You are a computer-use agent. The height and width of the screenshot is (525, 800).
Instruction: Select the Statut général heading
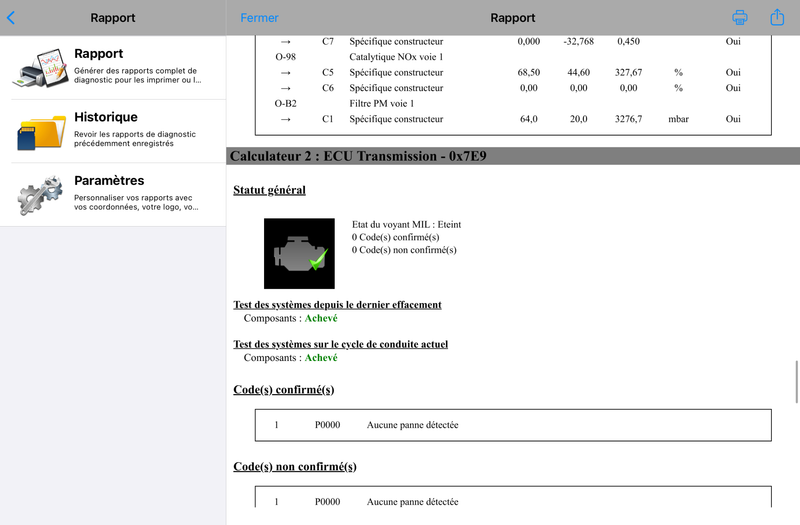[269, 190]
